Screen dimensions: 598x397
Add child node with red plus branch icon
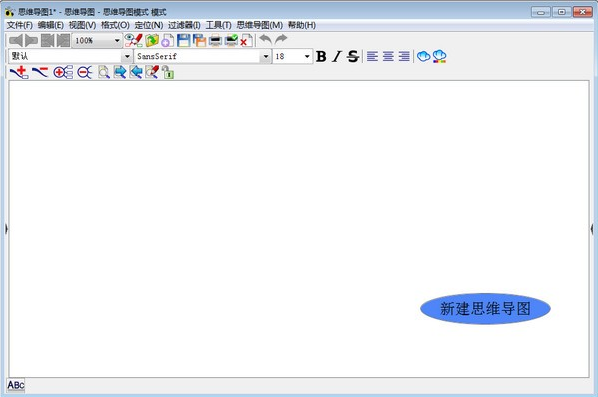click(19, 72)
